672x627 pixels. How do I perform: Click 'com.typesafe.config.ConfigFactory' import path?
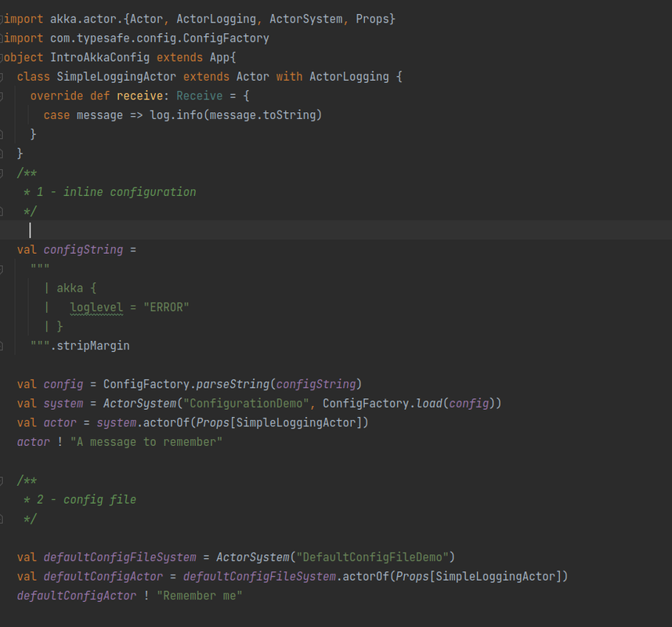(160, 38)
